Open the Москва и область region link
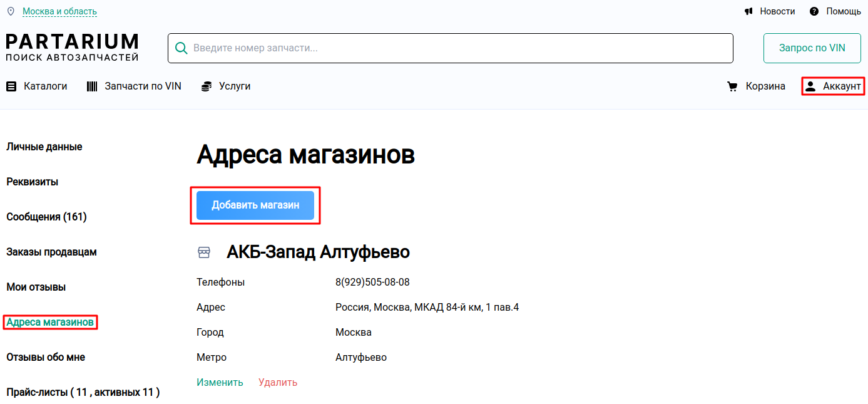 (60, 11)
